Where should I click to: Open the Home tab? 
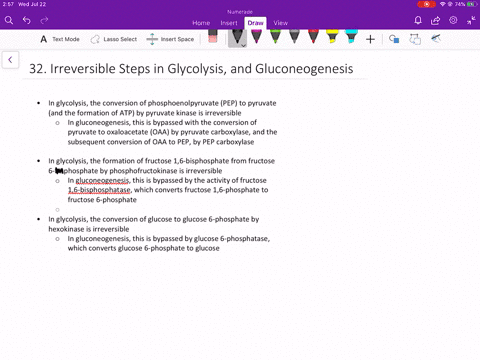click(x=201, y=23)
